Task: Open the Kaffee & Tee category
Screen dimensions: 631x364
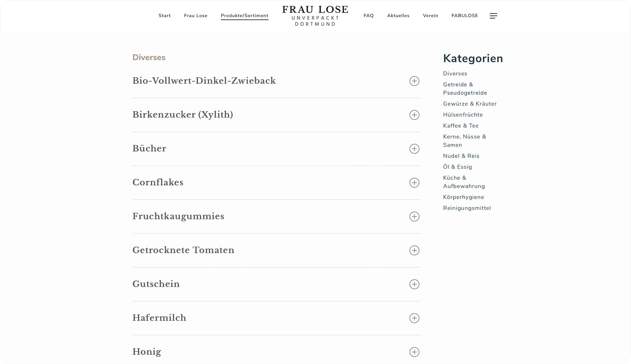Action: coord(460,126)
